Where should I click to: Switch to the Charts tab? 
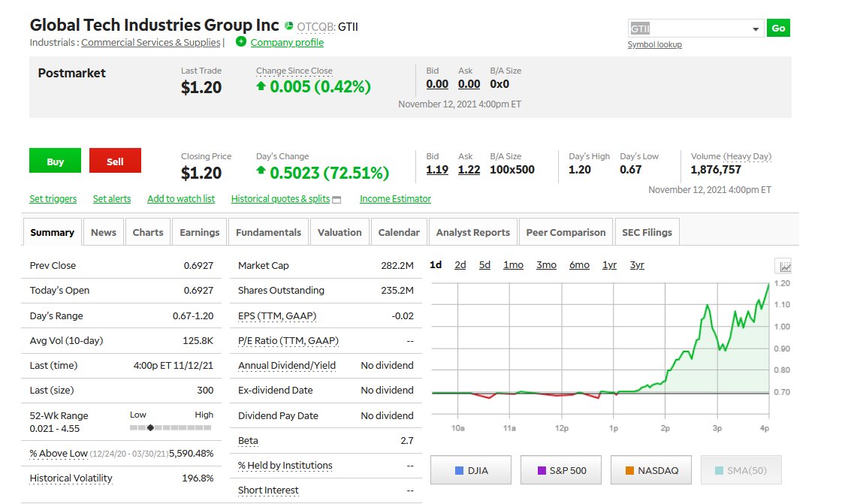(x=148, y=232)
